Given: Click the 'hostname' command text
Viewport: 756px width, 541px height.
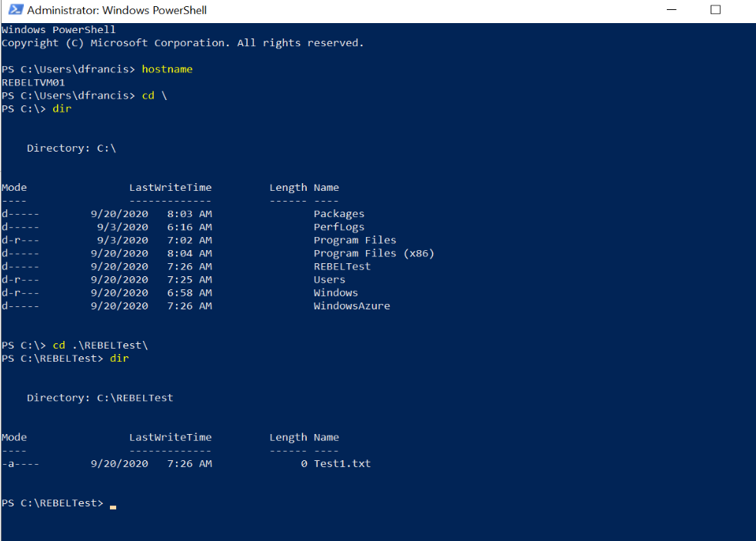Looking at the screenshot, I should [x=167, y=69].
